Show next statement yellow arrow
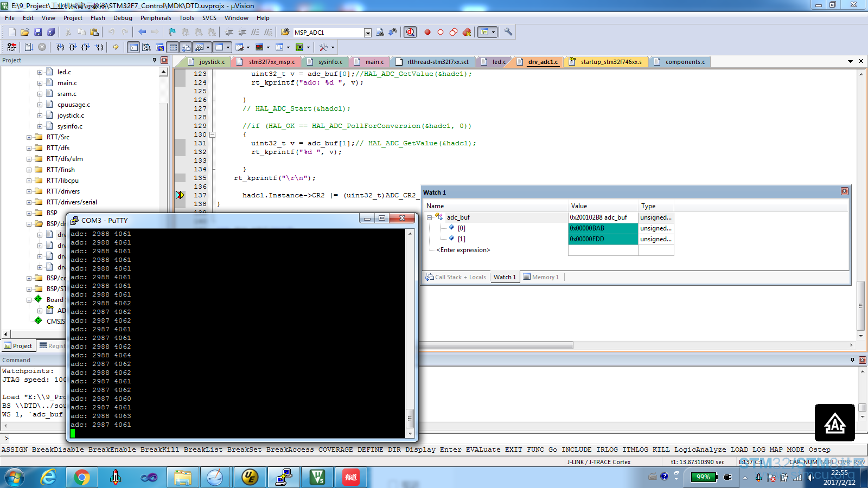This screenshot has width=868, height=488. click(116, 47)
